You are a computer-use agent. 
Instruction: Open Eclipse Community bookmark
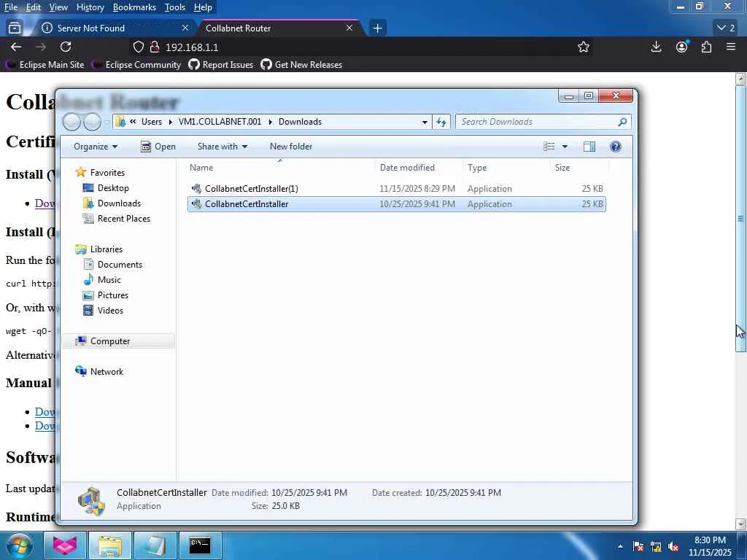click(136, 65)
